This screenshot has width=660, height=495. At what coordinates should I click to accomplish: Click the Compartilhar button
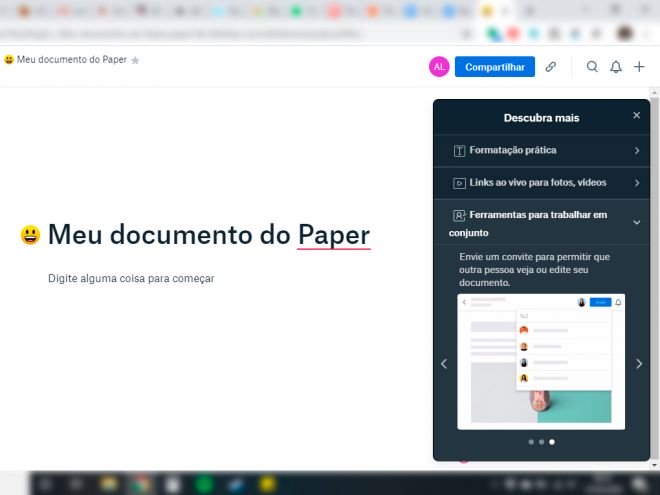coord(495,67)
